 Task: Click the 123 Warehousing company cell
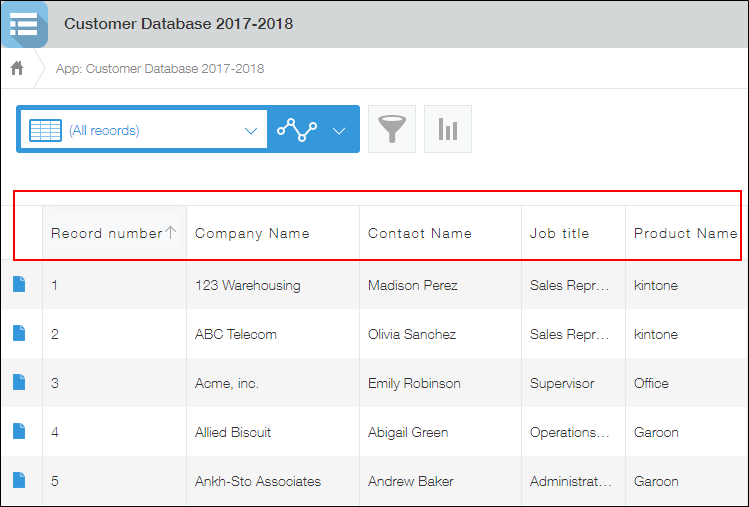pyautogui.click(x=247, y=286)
